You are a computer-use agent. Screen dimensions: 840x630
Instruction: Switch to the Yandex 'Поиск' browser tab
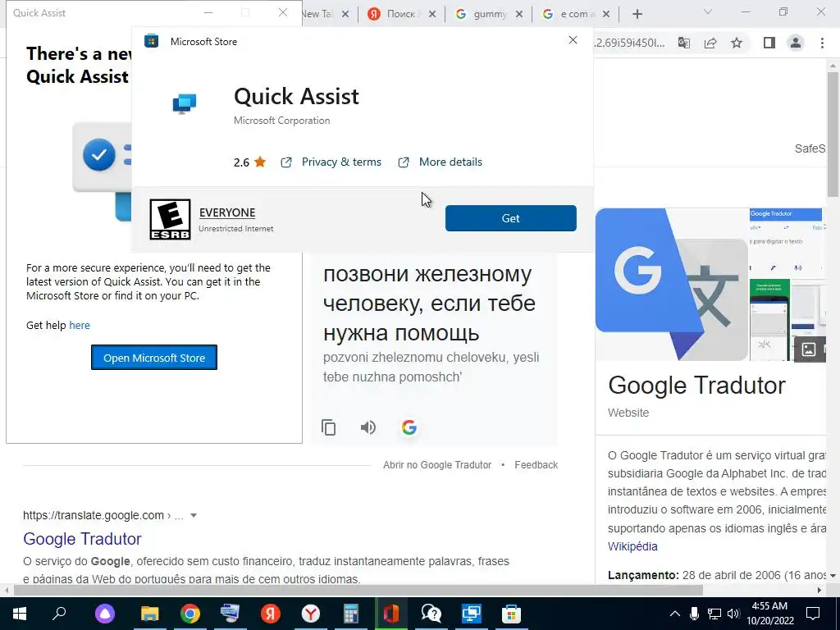[400, 14]
